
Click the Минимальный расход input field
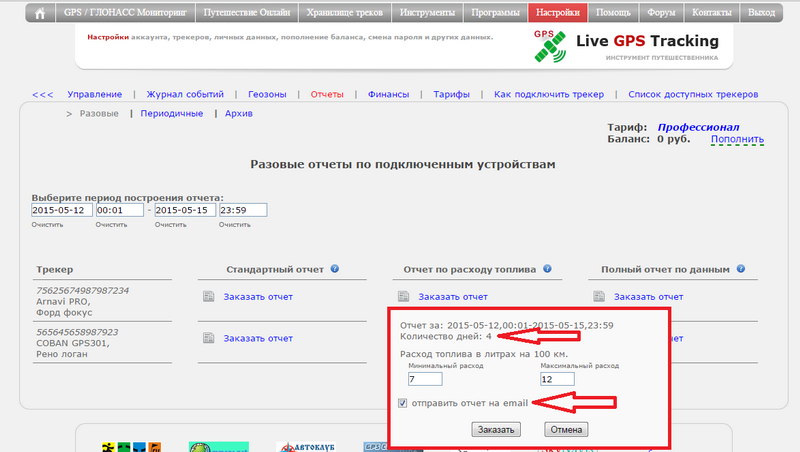click(425, 379)
